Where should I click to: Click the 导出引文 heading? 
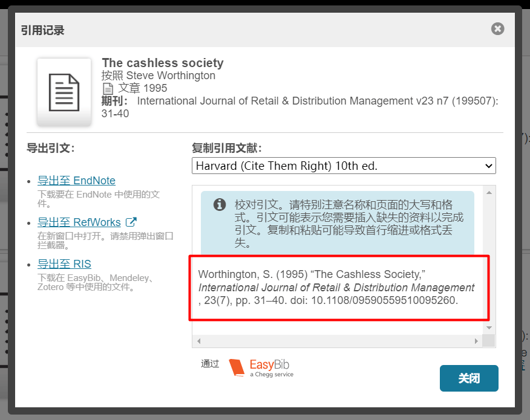[50, 148]
